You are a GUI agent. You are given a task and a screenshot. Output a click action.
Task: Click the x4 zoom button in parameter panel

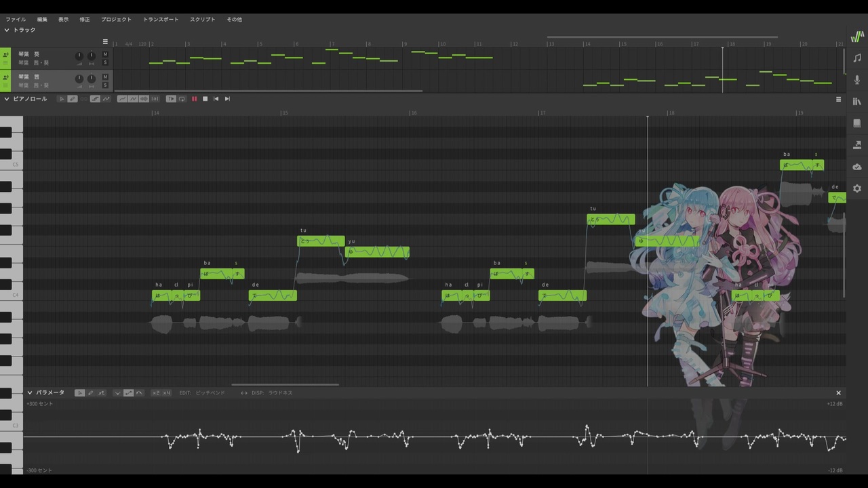coord(166,393)
